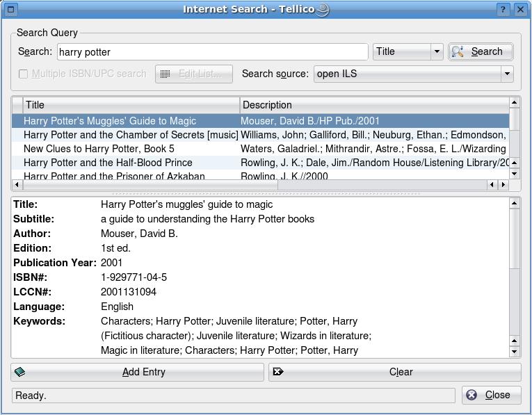Click the Close button
The height and width of the screenshot is (415, 532).
pyautogui.click(x=491, y=395)
